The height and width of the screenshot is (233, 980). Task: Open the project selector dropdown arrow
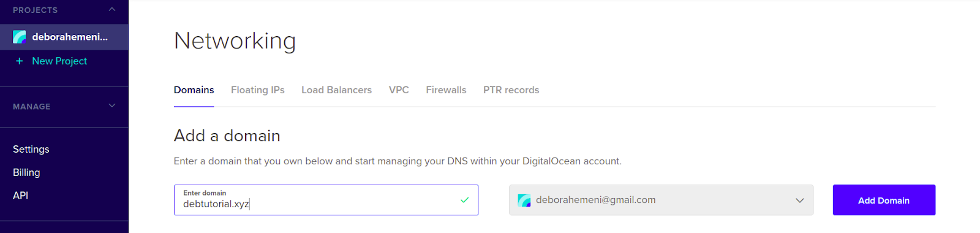pos(800,201)
